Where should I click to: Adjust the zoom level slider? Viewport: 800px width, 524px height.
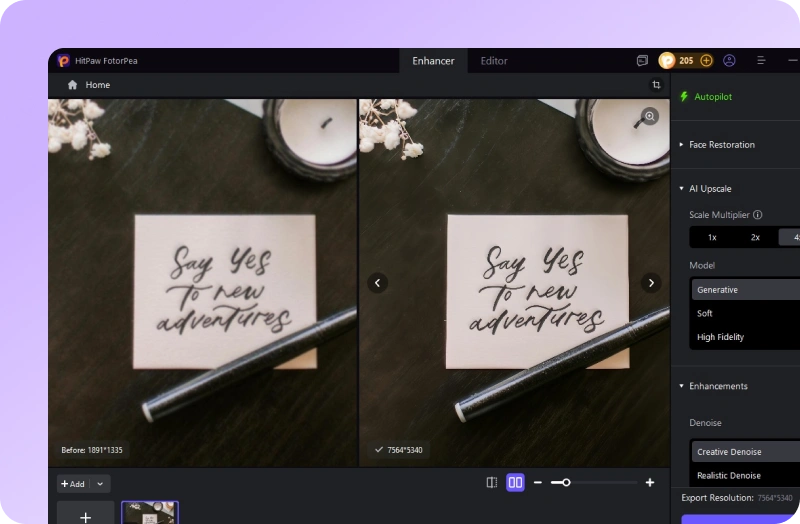[x=594, y=483]
